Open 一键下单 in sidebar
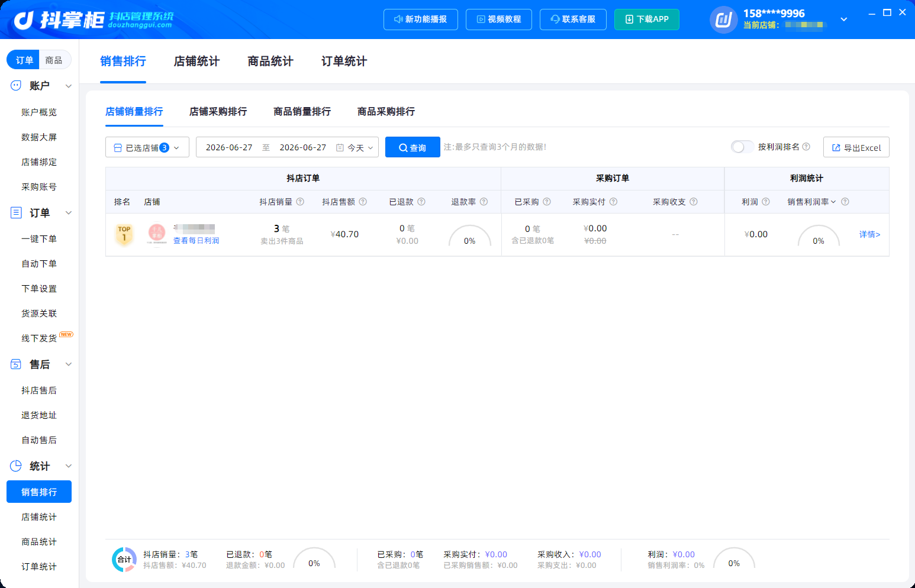The height and width of the screenshot is (588, 915). [39, 239]
